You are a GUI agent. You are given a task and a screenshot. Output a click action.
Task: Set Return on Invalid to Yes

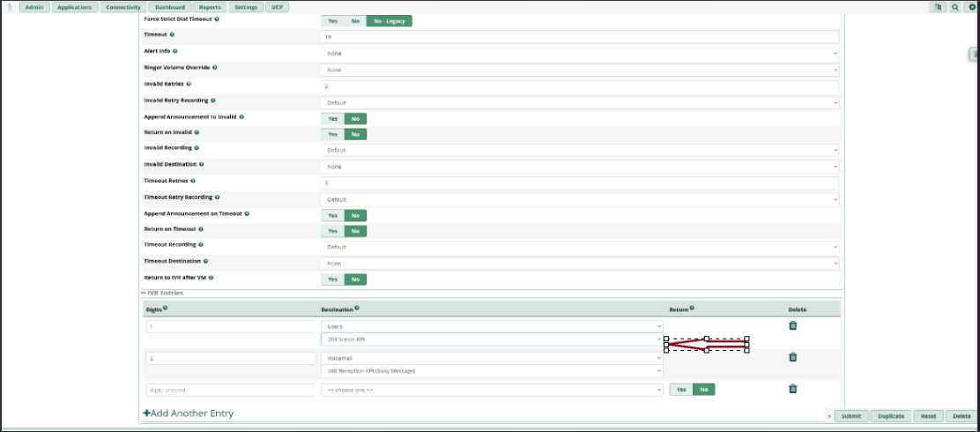pos(332,134)
